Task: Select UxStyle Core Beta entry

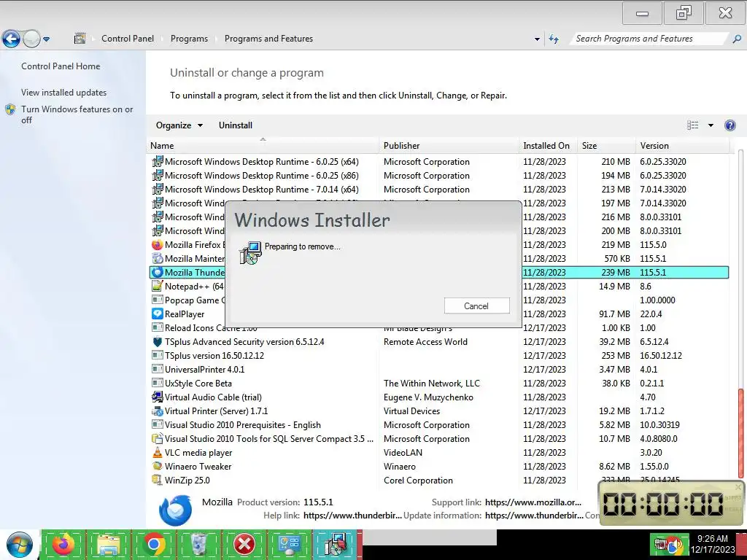Action: pos(438,384)
